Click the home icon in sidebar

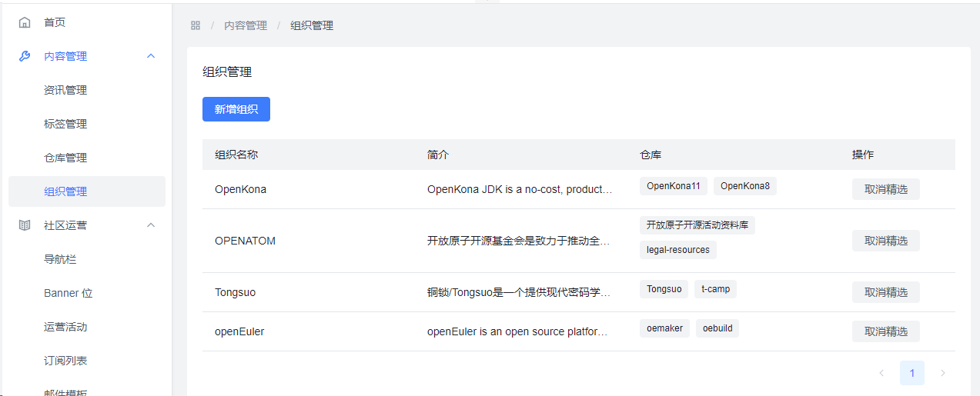coord(25,22)
